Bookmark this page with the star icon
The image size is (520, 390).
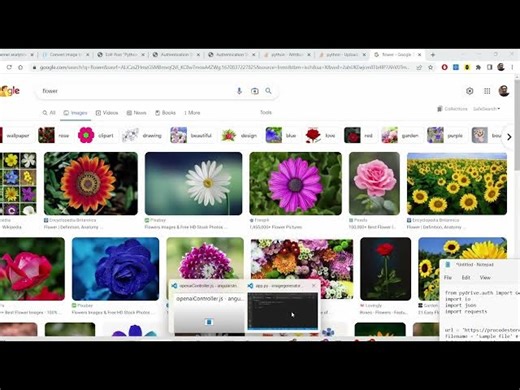(430, 67)
